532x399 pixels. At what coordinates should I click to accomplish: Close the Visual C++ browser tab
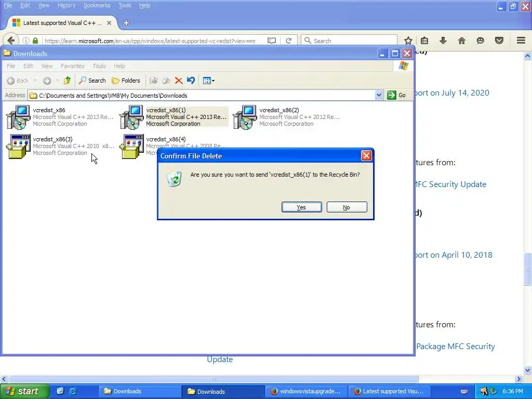click(109, 23)
